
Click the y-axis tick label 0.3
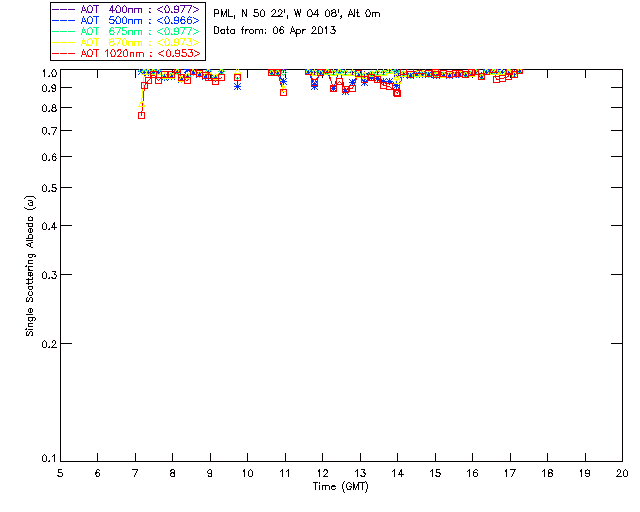[49, 275]
